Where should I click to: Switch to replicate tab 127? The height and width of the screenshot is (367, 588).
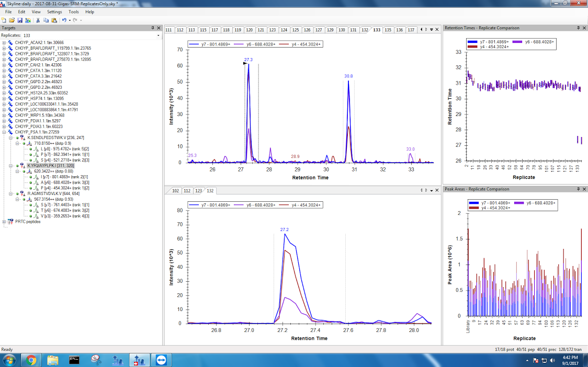click(319, 30)
